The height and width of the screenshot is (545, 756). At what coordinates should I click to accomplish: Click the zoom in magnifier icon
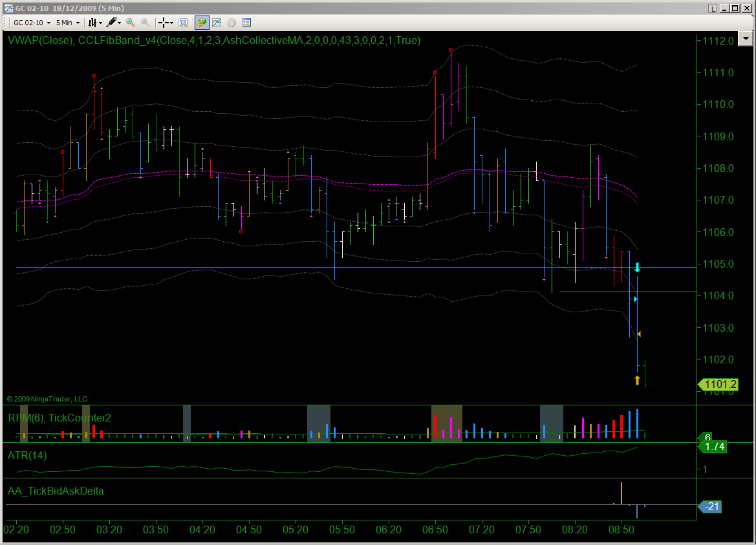[x=130, y=23]
